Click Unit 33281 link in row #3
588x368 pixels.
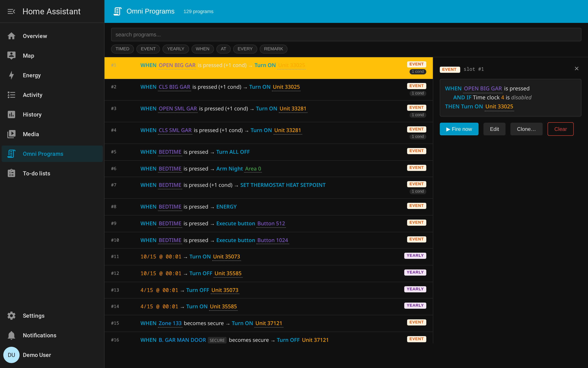coord(293,109)
